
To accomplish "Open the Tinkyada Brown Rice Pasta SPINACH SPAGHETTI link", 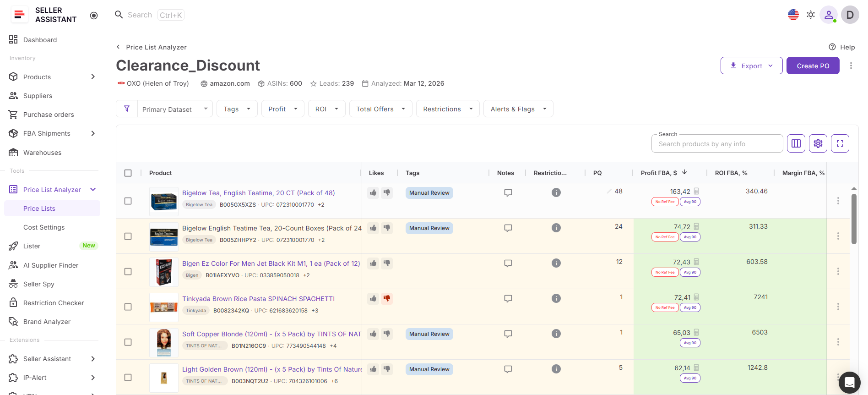I will 259,299.
